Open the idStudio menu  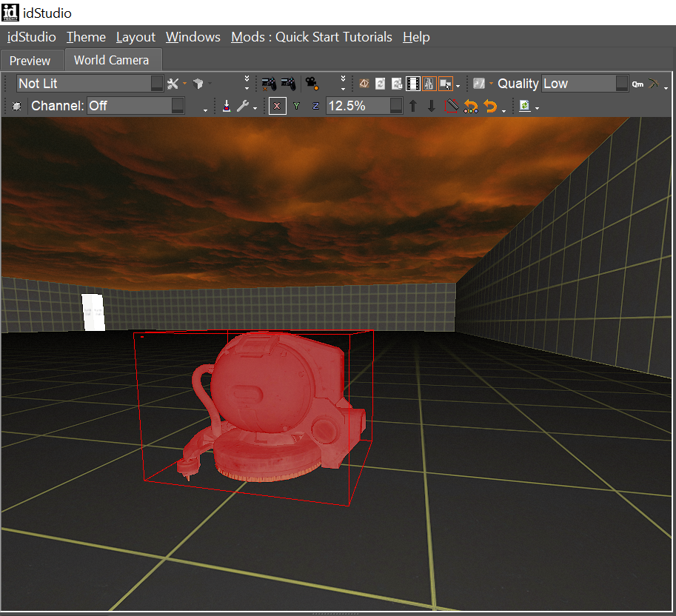click(32, 37)
